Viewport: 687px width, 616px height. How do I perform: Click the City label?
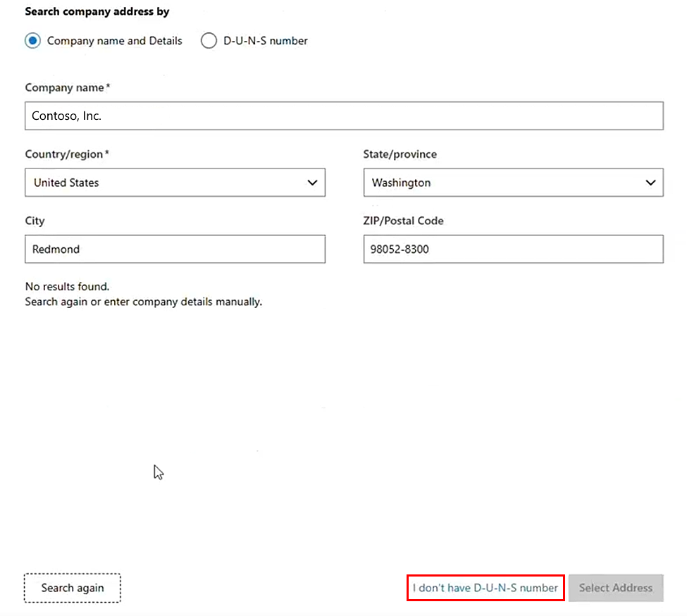(35, 221)
